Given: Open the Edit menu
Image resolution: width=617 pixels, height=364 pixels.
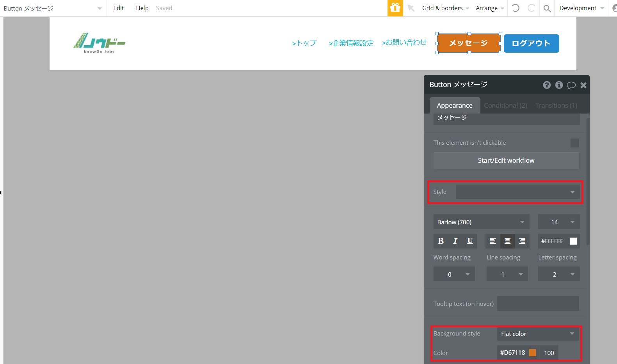Looking at the screenshot, I should [119, 8].
